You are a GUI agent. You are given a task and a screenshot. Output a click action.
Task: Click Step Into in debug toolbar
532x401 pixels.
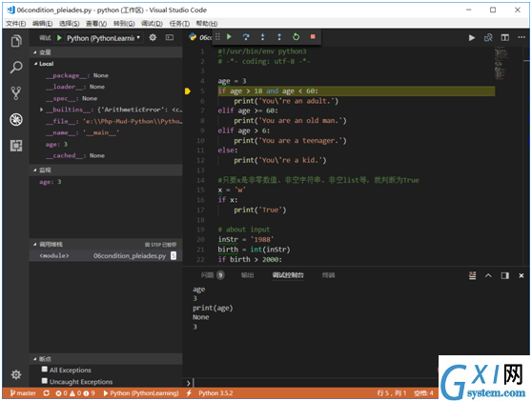pos(262,36)
